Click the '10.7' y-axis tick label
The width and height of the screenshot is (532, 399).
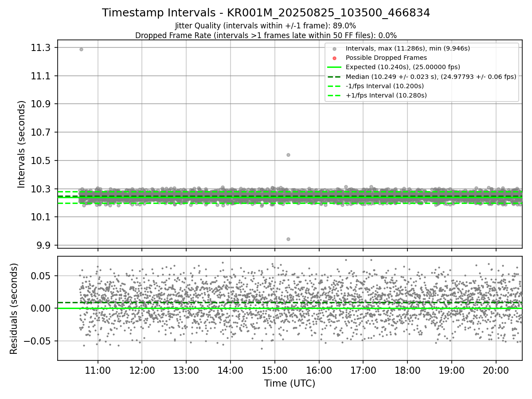(x=41, y=132)
